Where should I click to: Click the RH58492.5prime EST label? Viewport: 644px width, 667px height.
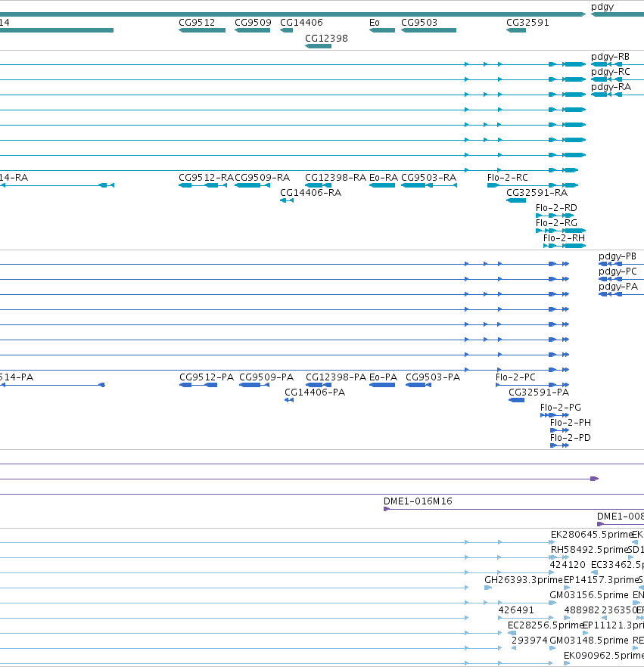pyautogui.click(x=590, y=550)
